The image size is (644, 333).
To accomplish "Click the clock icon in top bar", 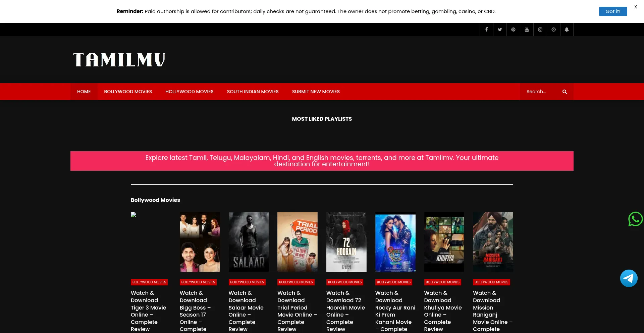I will coord(553,30).
